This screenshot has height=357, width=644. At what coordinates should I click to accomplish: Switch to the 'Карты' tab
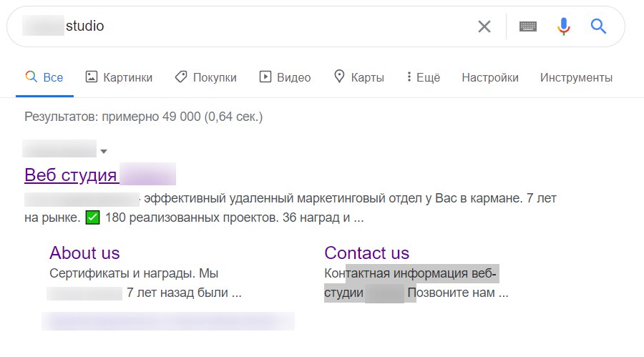[359, 77]
